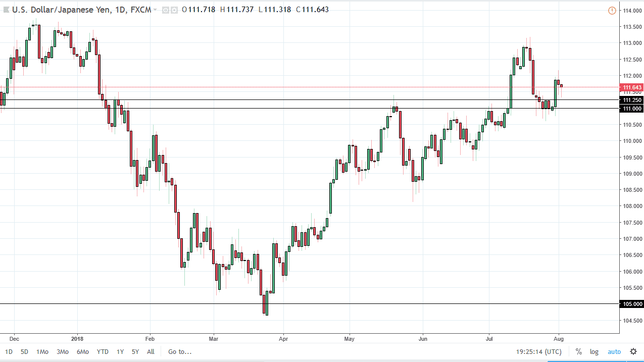Switch to the 1Y timeframe
Viewport: 644px width, 362px height.
coord(120,351)
